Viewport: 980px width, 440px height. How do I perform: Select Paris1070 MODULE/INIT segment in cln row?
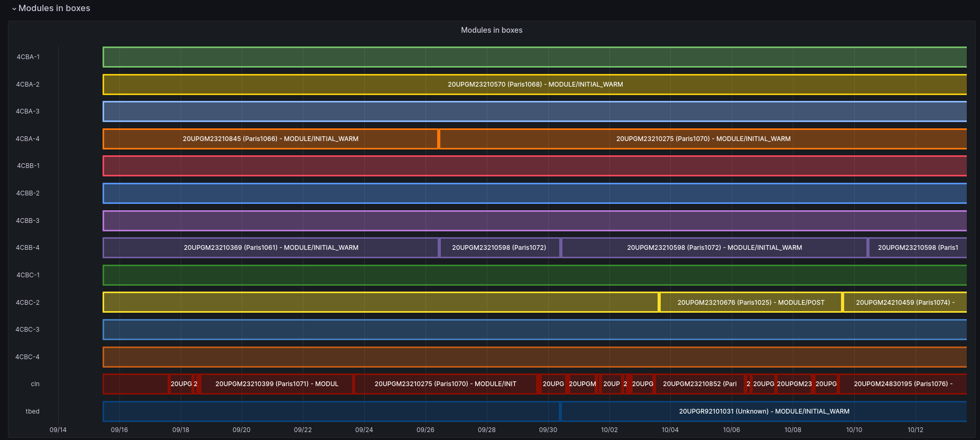(445, 384)
